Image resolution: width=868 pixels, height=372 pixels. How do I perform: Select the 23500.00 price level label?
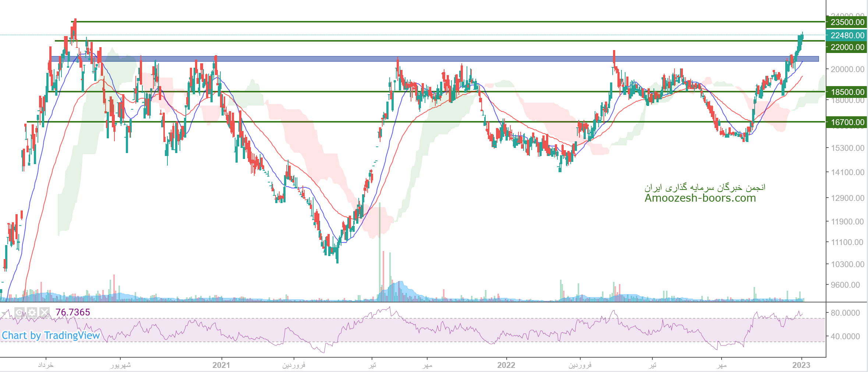[x=847, y=22]
